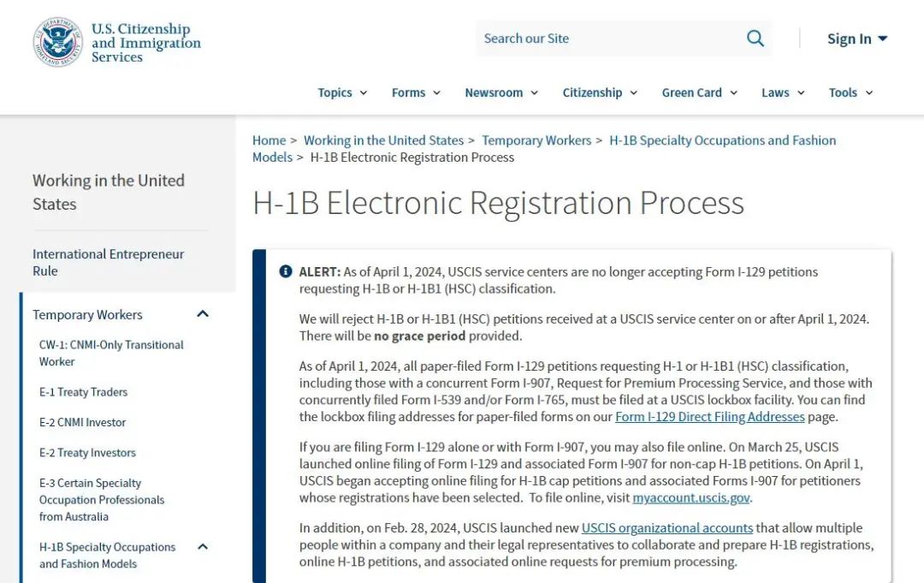The image size is (924, 583).
Task: Open E-2 CNMI Investor sidebar item
Action: coord(82,422)
